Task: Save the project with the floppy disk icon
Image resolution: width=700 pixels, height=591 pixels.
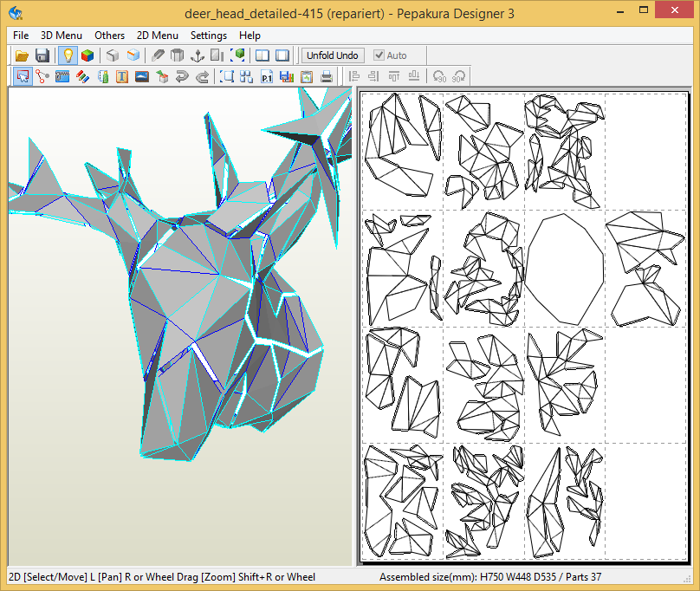Action: pos(42,55)
